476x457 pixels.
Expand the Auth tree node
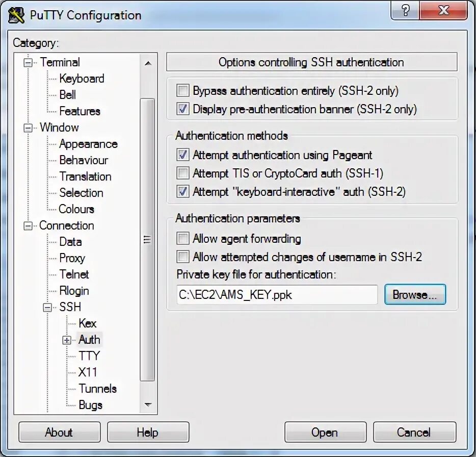67,340
